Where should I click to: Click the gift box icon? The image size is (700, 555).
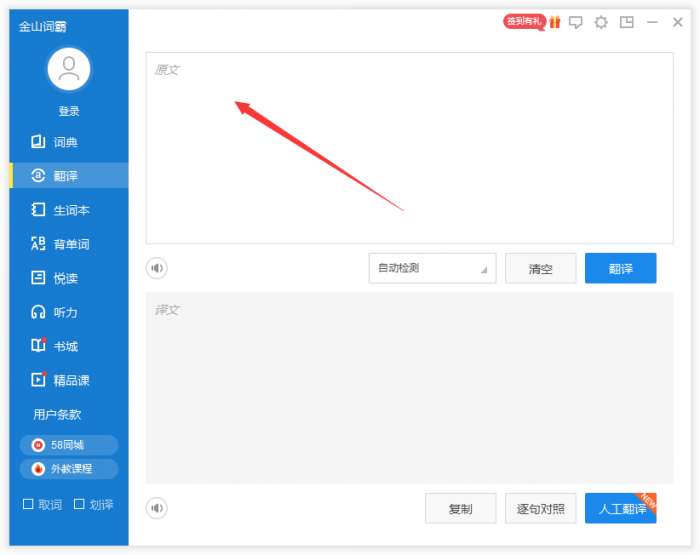coord(554,22)
